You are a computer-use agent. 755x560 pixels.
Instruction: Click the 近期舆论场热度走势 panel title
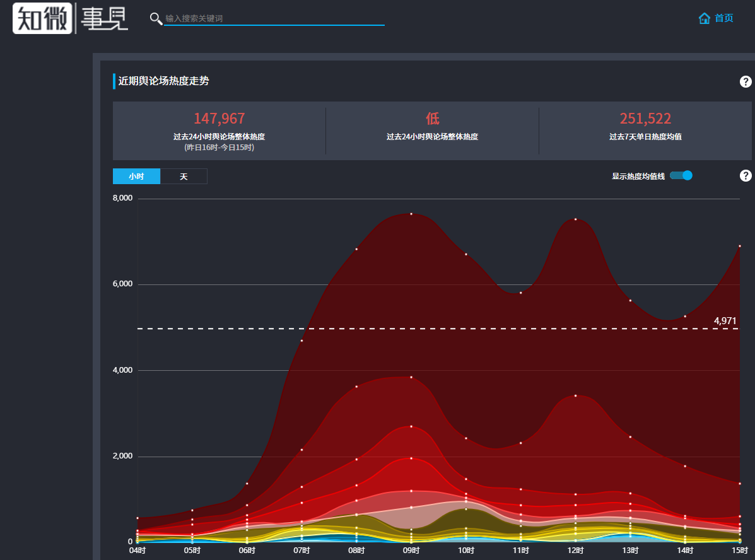163,81
